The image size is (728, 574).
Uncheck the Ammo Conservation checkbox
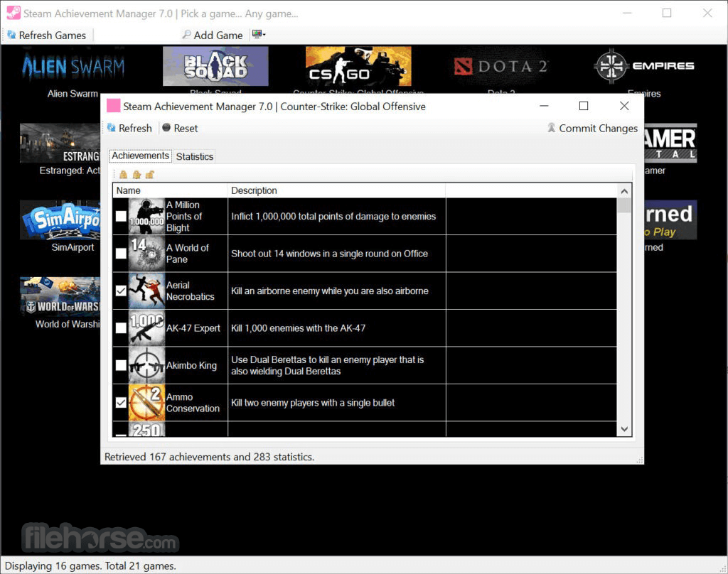point(121,402)
